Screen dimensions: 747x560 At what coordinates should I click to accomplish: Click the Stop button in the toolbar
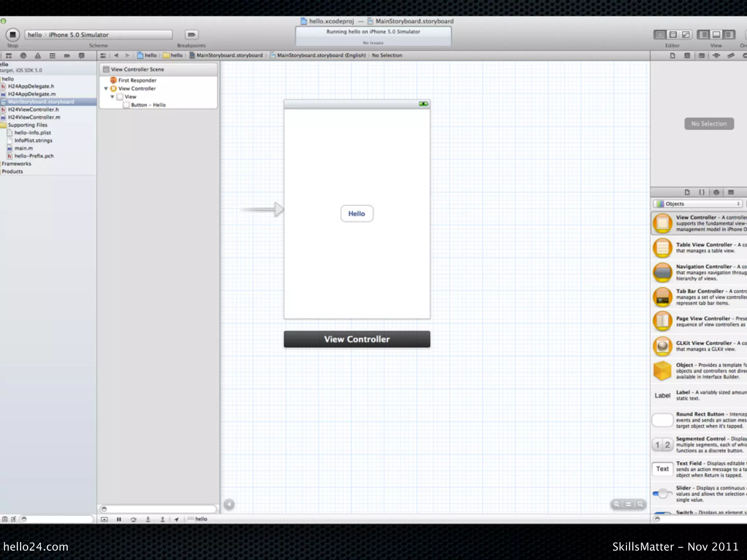pos(12,35)
